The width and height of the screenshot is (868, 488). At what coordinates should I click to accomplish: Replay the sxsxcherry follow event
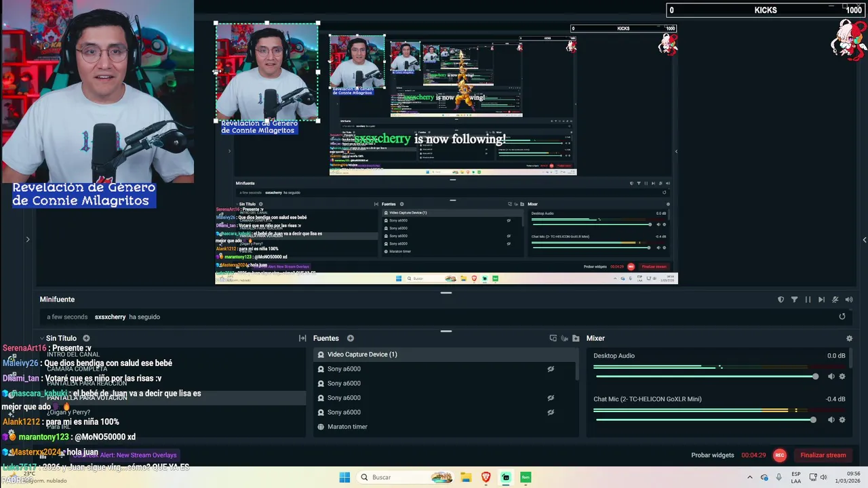pos(842,317)
